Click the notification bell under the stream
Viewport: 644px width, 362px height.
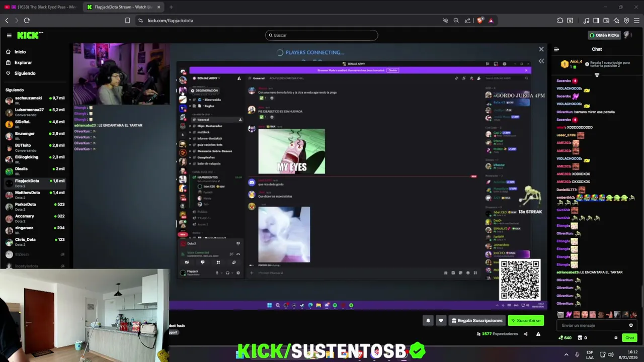tap(428, 320)
